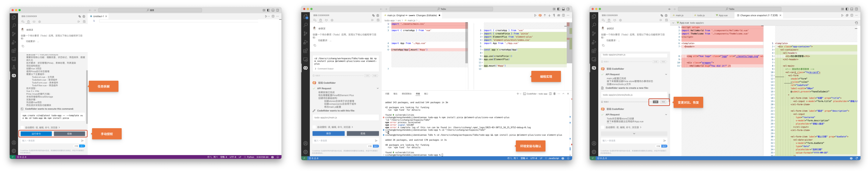Collapse API Request section in main.js diff window
The height and width of the screenshot is (171, 868).
377,88
